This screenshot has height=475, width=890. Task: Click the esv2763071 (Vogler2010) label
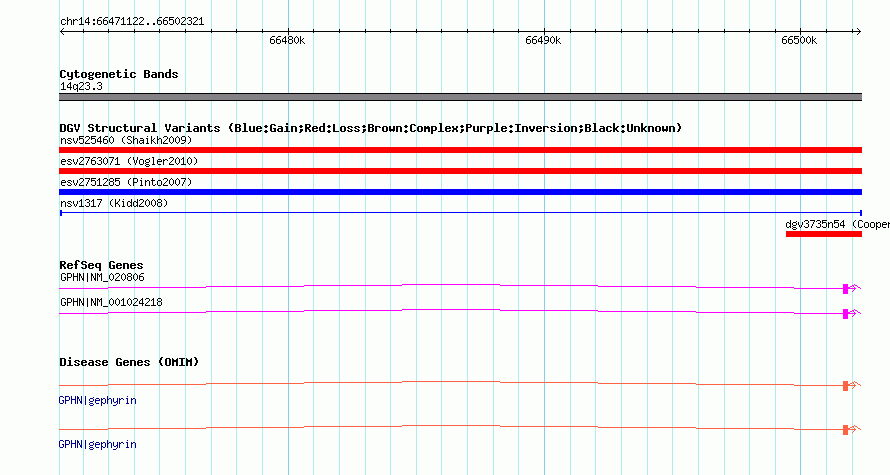129,161
